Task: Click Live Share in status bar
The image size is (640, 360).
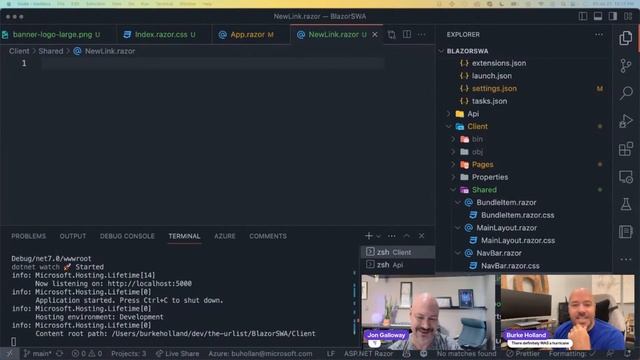Action: pyautogui.click(x=178, y=353)
